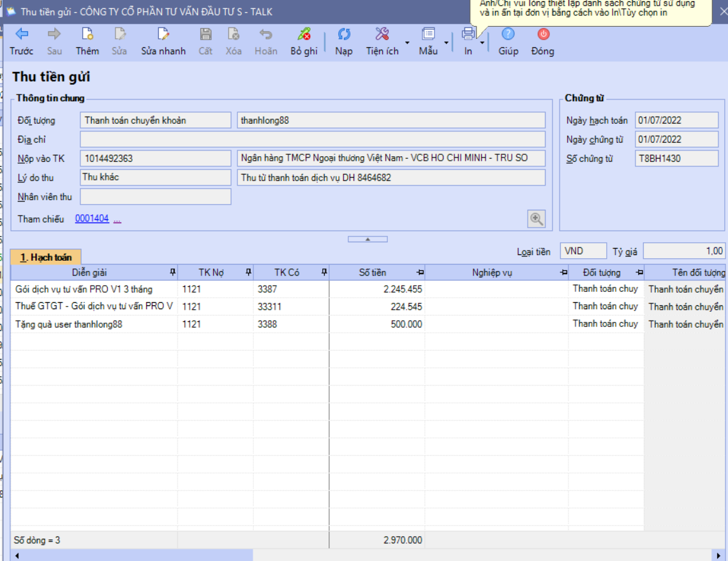Print voucher with In icon
Viewport: 728px width, 561px height.
click(x=468, y=34)
